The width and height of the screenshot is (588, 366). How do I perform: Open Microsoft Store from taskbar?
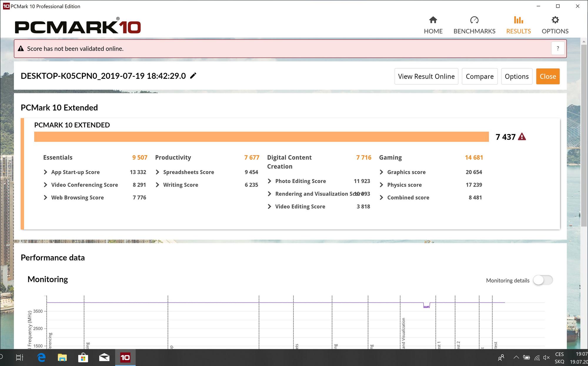click(83, 358)
